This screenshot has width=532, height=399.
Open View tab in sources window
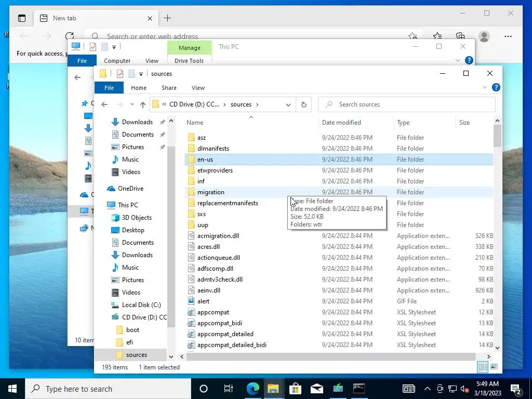point(198,88)
